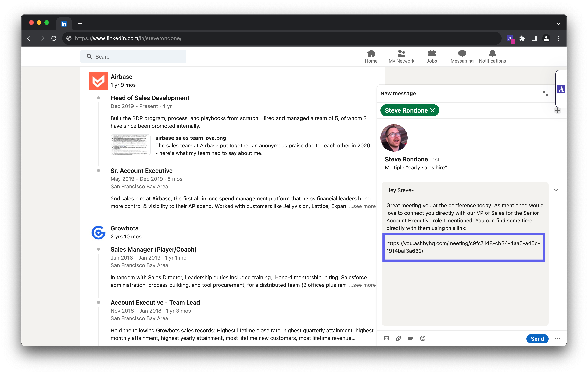Screen dimensions: 588x374
Task: Open more options next to Send button
Action: 558,338
